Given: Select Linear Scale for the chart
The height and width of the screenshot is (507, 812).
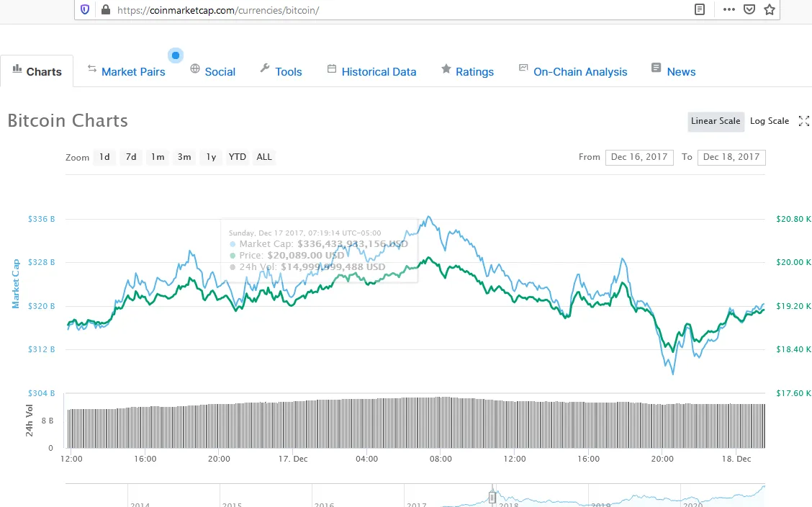Looking at the screenshot, I should tap(716, 121).
